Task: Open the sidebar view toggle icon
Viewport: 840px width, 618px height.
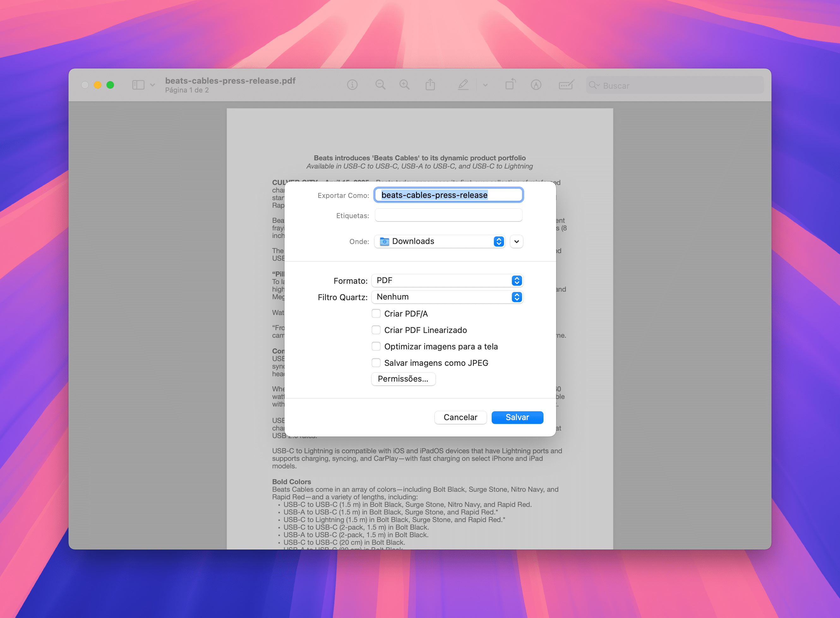Action: (138, 85)
